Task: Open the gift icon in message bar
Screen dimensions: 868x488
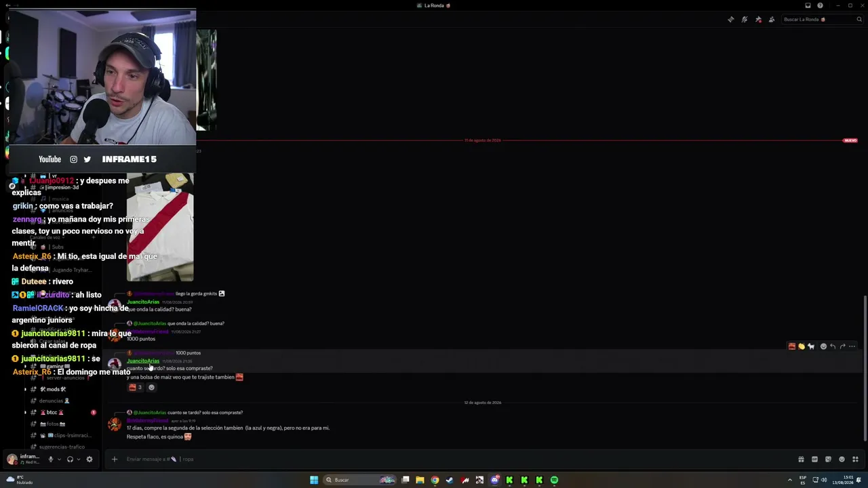Action: tap(801, 459)
